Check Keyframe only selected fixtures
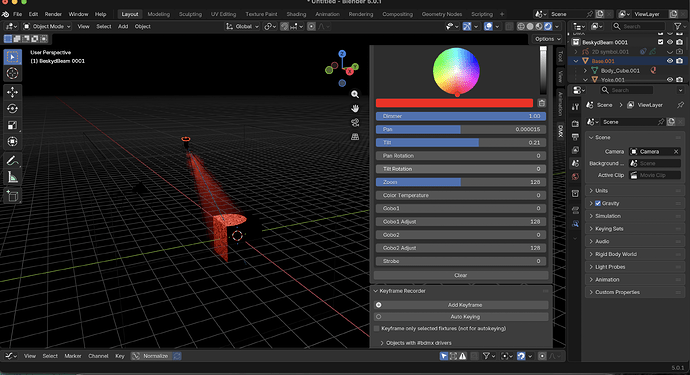The height and width of the screenshot is (375, 690). pyautogui.click(x=377, y=328)
